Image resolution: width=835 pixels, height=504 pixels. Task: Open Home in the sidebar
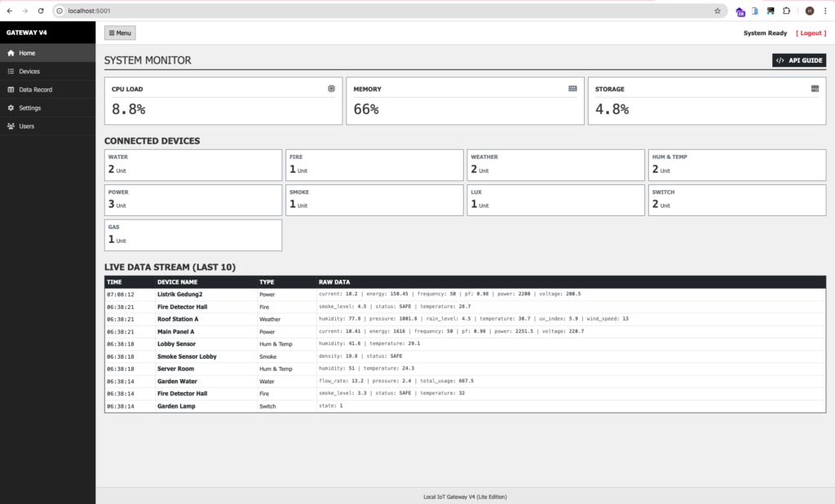click(27, 53)
